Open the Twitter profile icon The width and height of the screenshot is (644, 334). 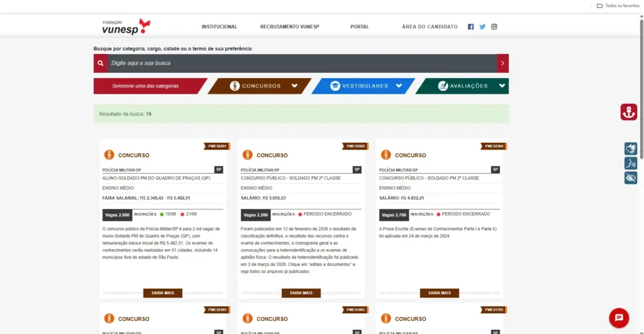click(482, 26)
